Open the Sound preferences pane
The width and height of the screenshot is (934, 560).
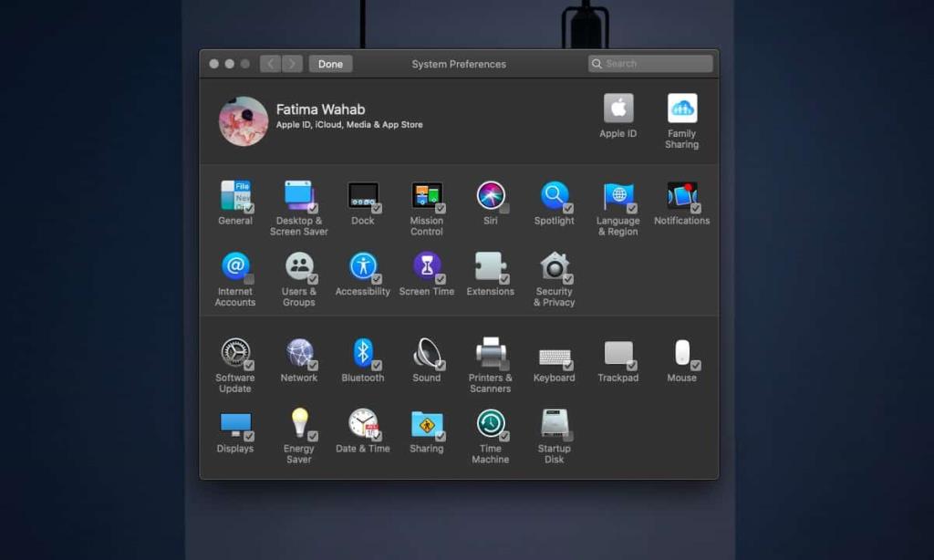pyautogui.click(x=426, y=351)
